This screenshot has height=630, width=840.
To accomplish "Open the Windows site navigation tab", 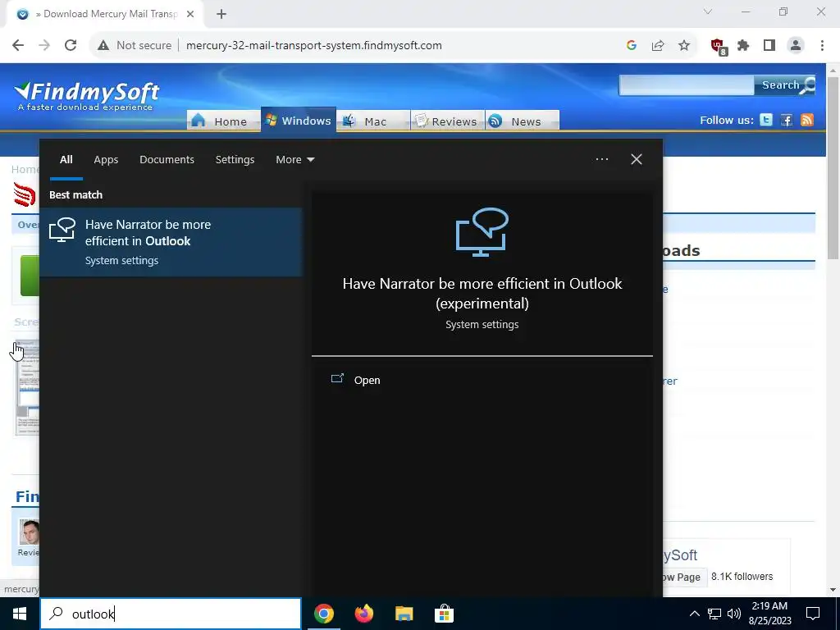I will tap(299, 119).
